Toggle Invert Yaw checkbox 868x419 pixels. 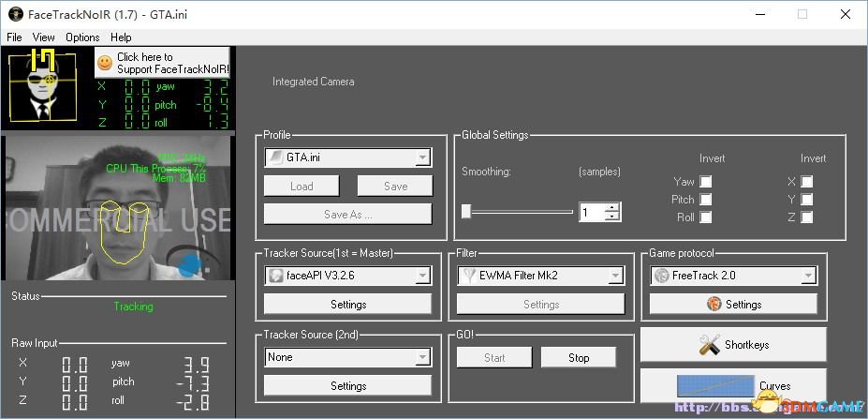coord(706,181)
